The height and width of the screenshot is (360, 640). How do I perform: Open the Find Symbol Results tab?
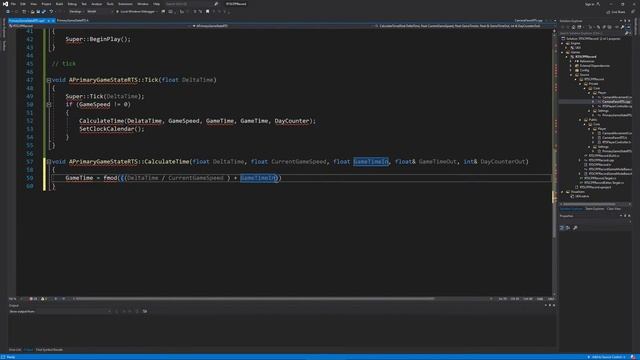tap(49, 350)
